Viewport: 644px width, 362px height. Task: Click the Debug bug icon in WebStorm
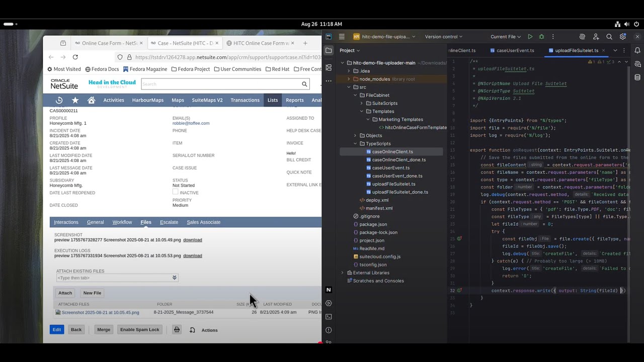[x=541, y=37]
